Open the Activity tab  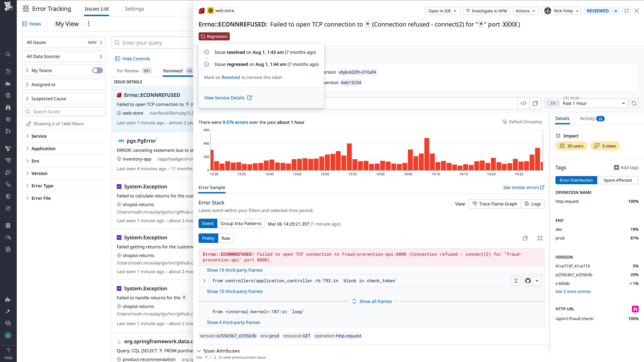pos(587,118)
